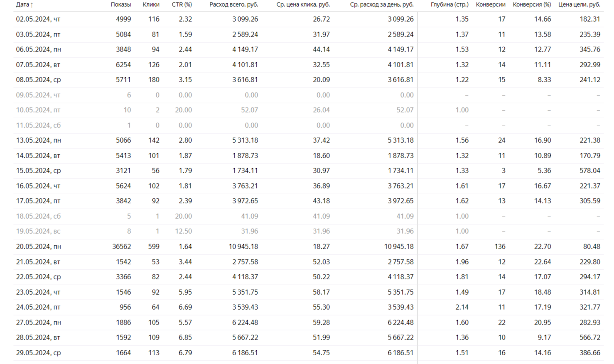Select the row dated 20.05.2024, пн
This screenshot has height=364, width=614.
click(x=308, y=247)
